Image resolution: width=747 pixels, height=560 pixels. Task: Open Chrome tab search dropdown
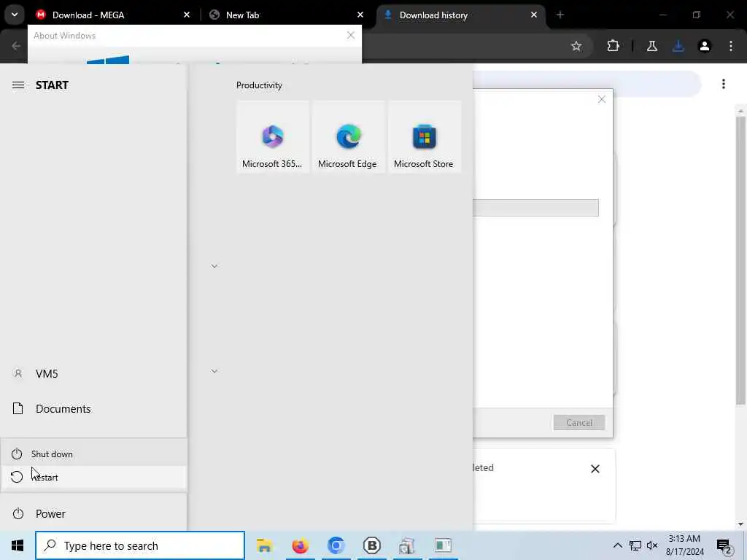tap(15, 15)
